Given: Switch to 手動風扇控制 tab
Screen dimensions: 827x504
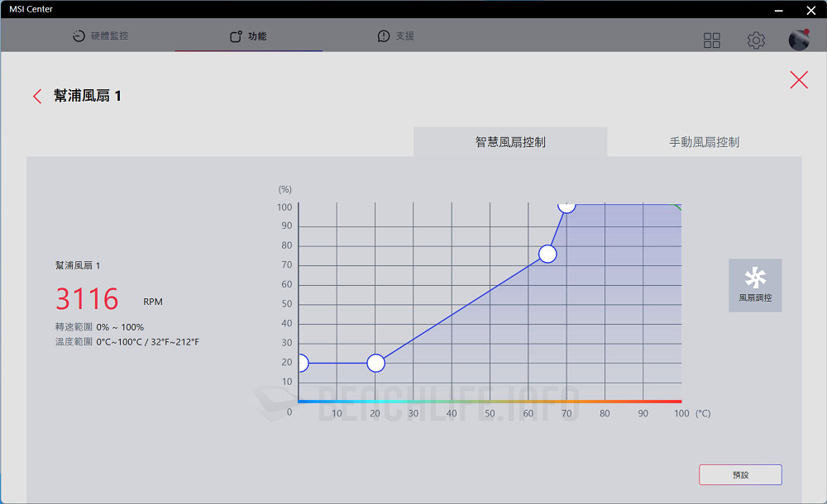Looking at the screenshot, I should (704, 142).
